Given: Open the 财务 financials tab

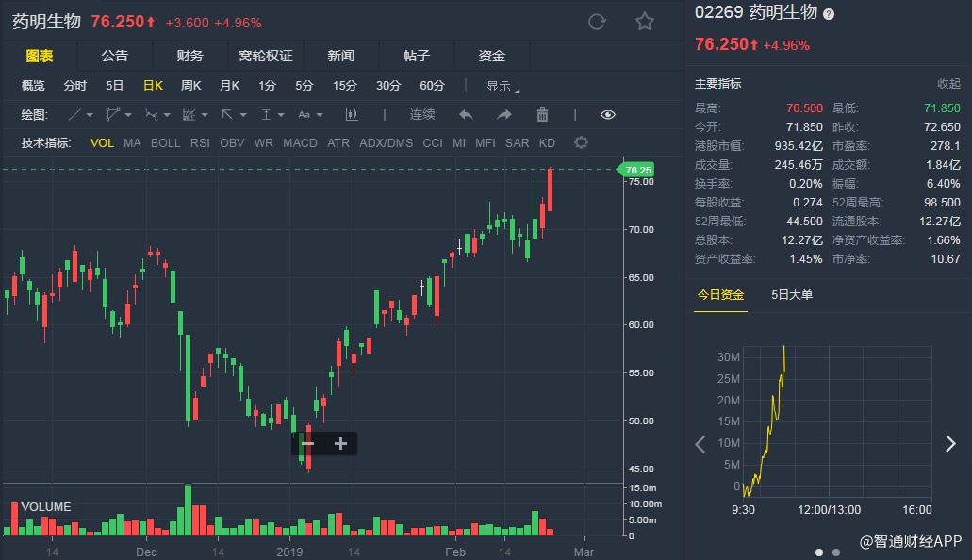Looking at the screenshot, I should point(189,56).
